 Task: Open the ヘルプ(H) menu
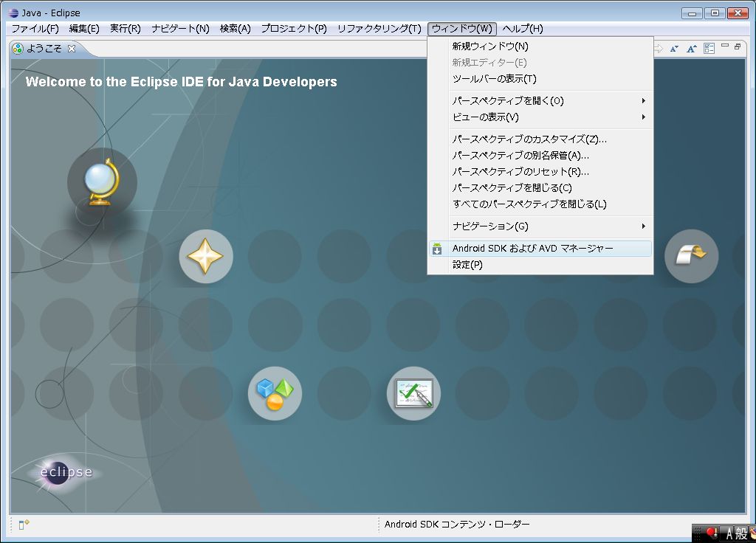523,29
